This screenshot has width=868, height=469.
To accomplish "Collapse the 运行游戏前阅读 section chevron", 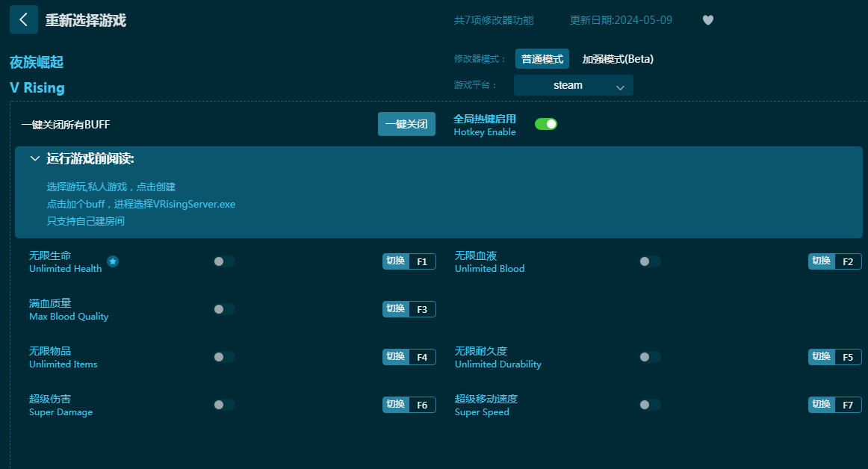I will pyautogui.click(x=35, y=159).
